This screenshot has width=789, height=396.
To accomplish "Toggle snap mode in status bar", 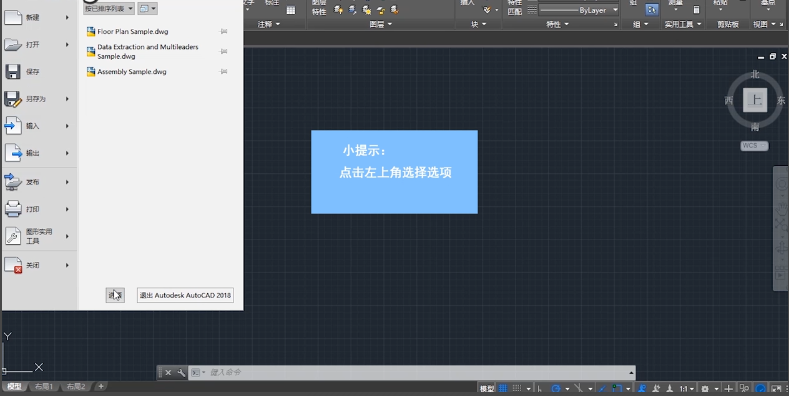I will (x=517, y=389).
